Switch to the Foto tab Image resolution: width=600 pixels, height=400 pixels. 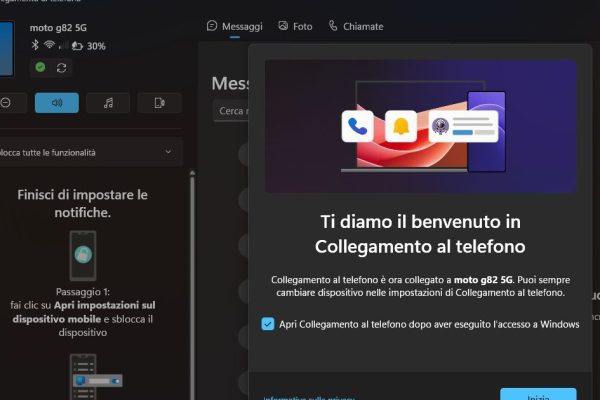pos(295,26)
